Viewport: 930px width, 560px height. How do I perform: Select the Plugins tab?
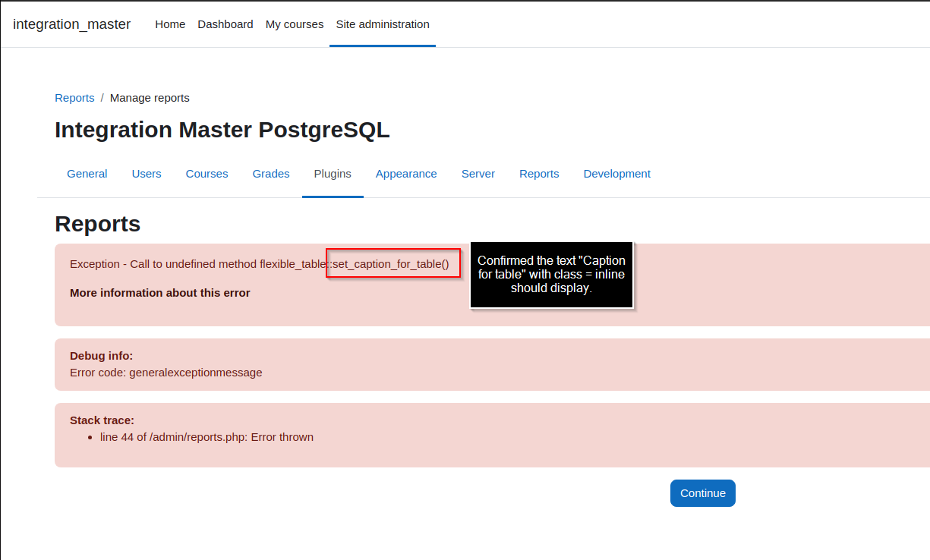[333, 174]
